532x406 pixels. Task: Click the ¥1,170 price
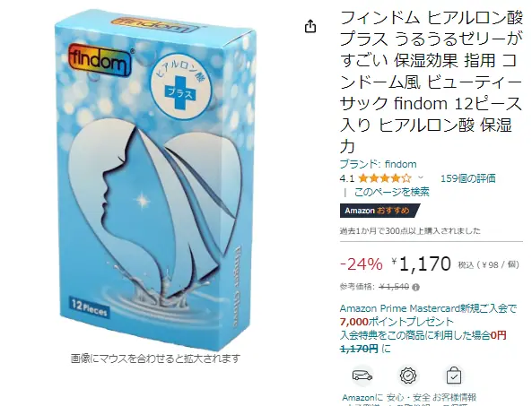(422, 264)
